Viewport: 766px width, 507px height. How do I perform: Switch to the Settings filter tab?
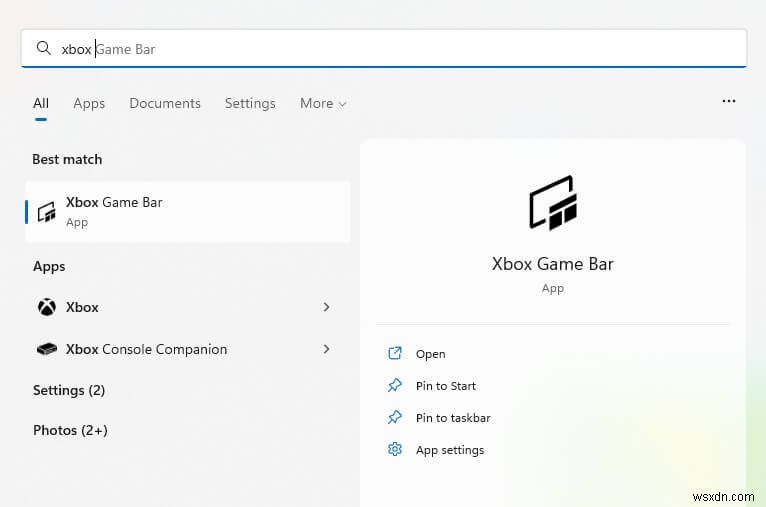[x=250, y=103]
